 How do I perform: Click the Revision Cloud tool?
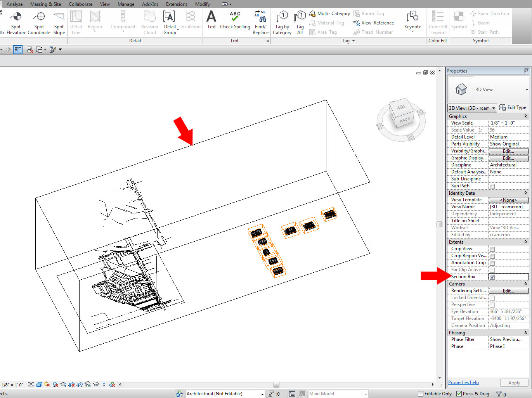click(x=149, y=23)
